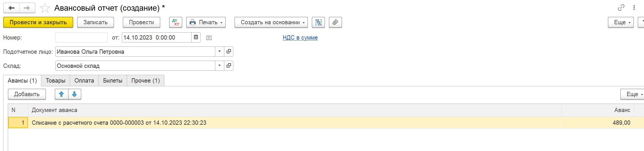Move row up with blue arrow
The height and width of the screenshot is (151, 644).
coord(62,94)
